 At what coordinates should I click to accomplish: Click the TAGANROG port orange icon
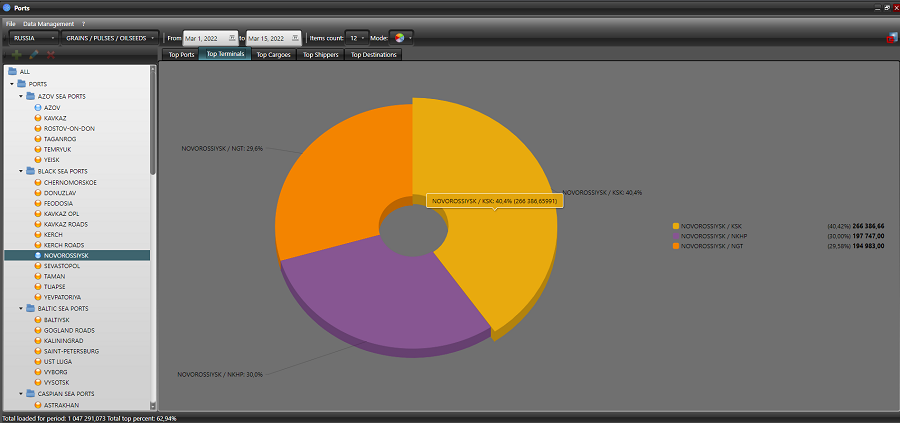(38, 139)
